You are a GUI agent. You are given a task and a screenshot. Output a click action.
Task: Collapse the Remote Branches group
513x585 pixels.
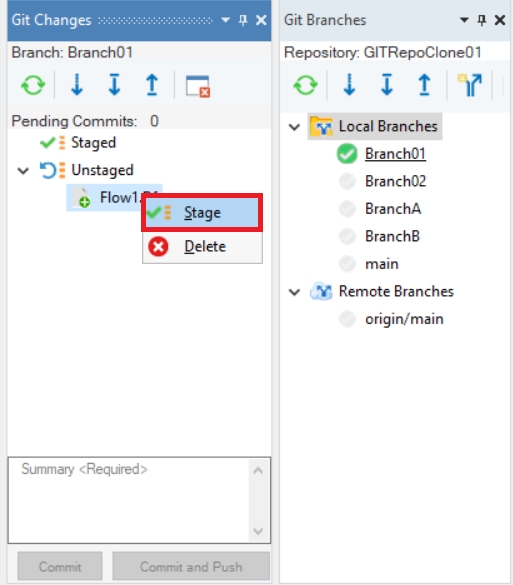point(294,292)
